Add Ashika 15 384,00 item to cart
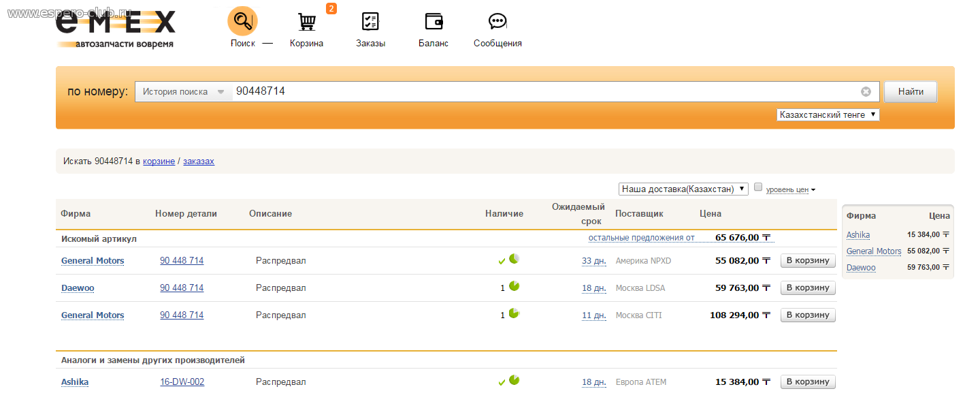 tap(808, 382)
